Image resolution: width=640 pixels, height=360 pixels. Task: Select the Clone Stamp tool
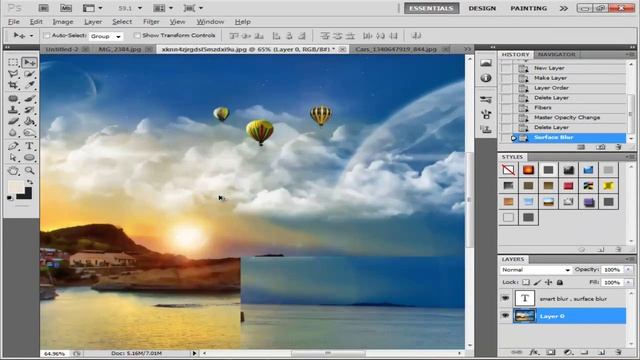(13, 110)
